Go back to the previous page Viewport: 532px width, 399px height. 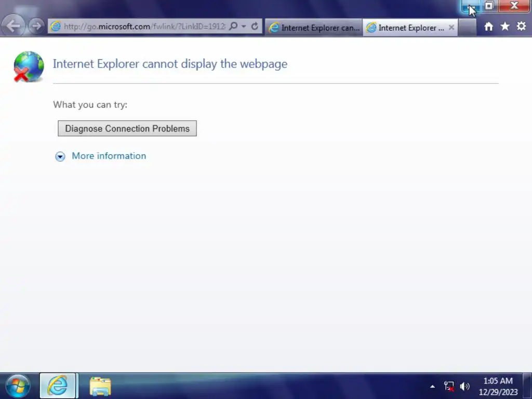pyautogui.click(x=13, y=26)
